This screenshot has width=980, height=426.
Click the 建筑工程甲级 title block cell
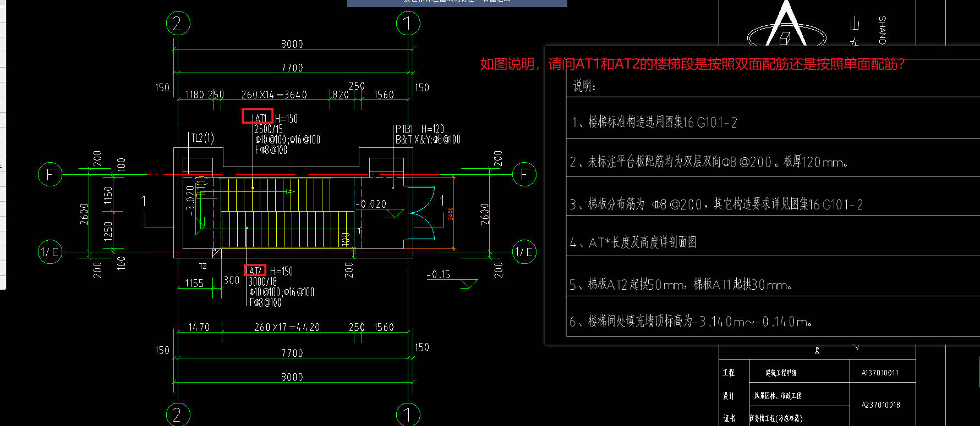tap(781, 373)
